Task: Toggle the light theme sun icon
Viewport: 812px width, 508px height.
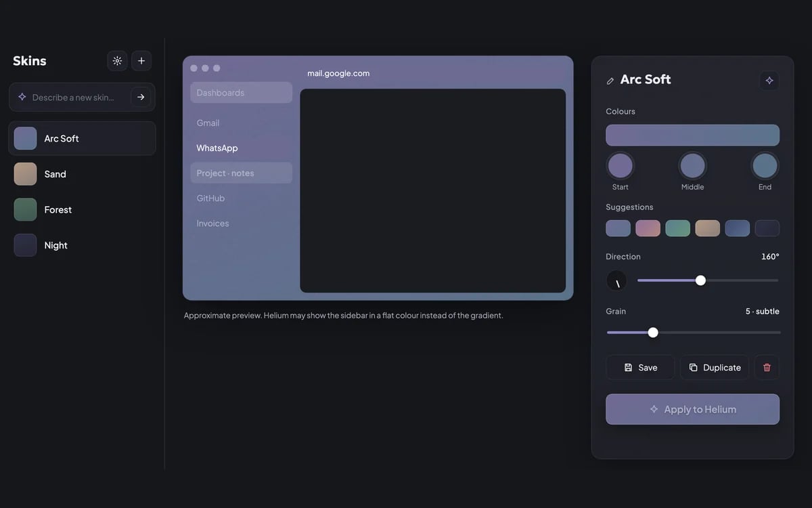Action: [x=117, y=61]
